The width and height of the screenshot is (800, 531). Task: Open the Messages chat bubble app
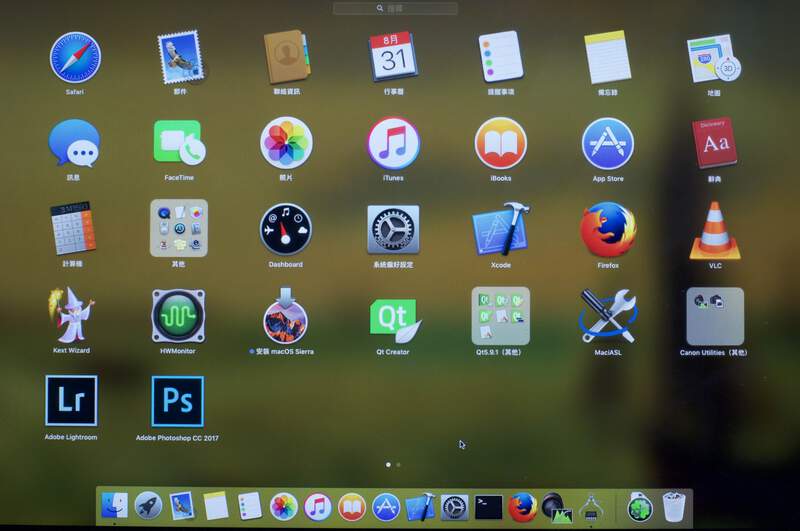pos(74,143)
